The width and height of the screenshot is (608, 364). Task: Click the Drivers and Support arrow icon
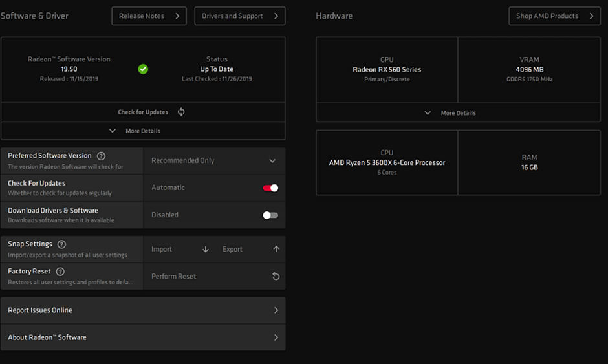tap(276, 16)
